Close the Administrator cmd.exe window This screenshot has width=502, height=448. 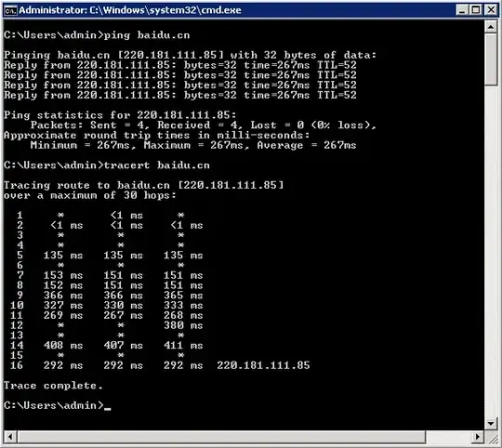pos(491,10)
